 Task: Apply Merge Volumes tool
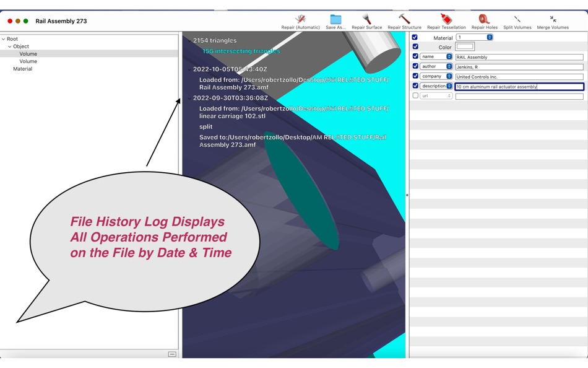pos(553,22)
